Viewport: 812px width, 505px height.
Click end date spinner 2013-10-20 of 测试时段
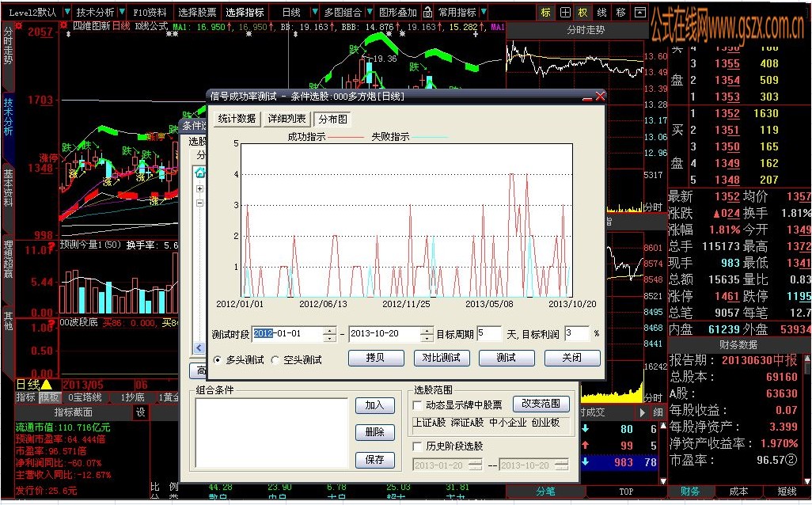pos(427,334)
